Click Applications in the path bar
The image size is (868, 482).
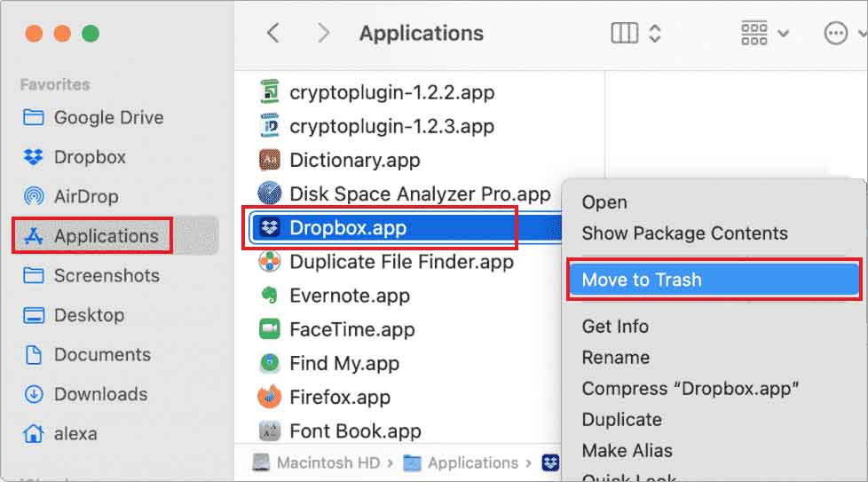click(473, 462)
